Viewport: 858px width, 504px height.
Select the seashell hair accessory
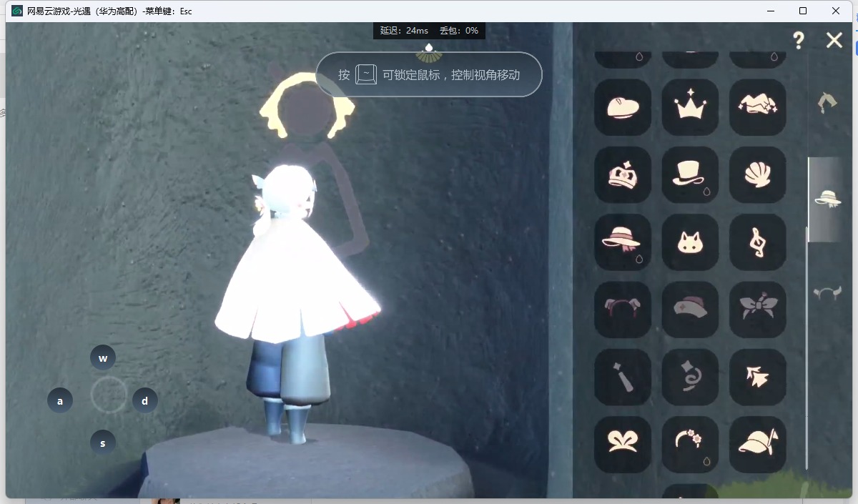point(757,175)
